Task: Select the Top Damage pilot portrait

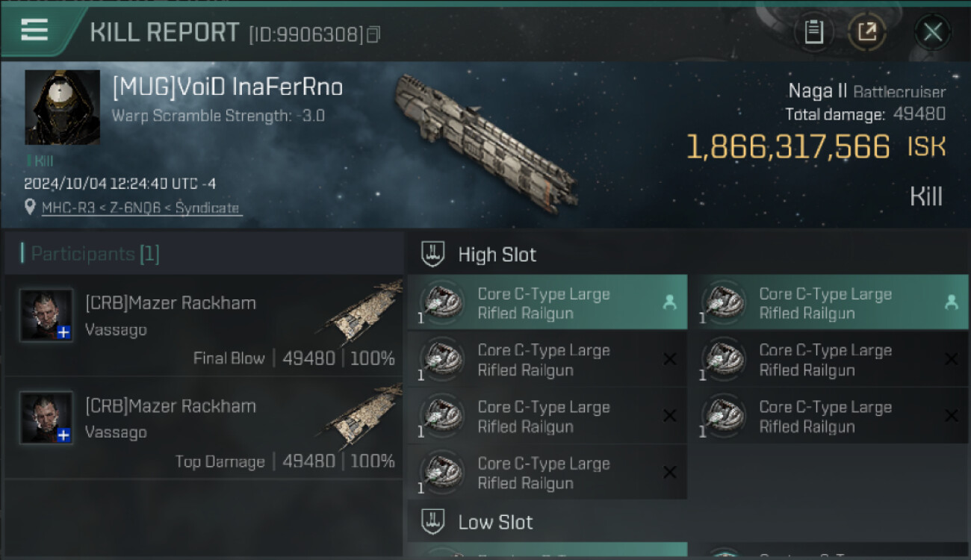Action: coord(46,418)
